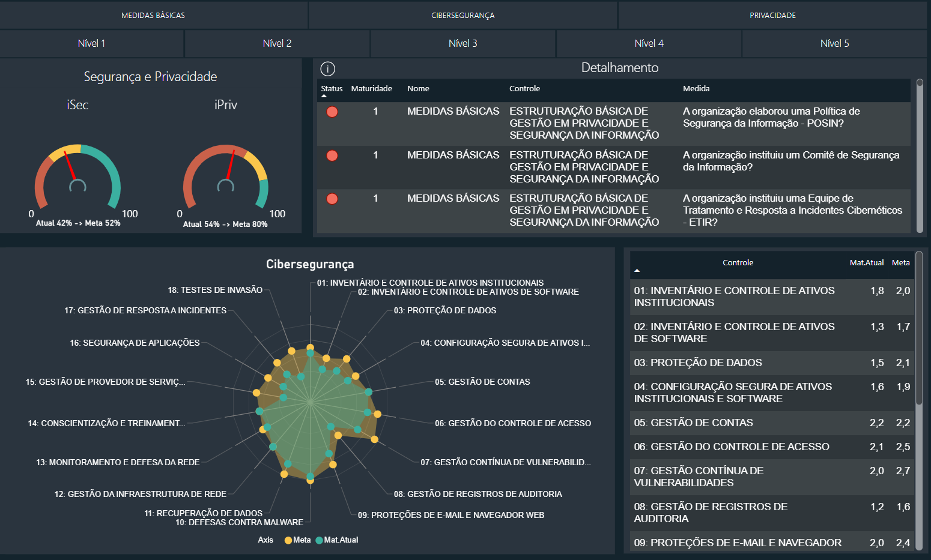Click the iPriv gauge needle center

[226, 186]
